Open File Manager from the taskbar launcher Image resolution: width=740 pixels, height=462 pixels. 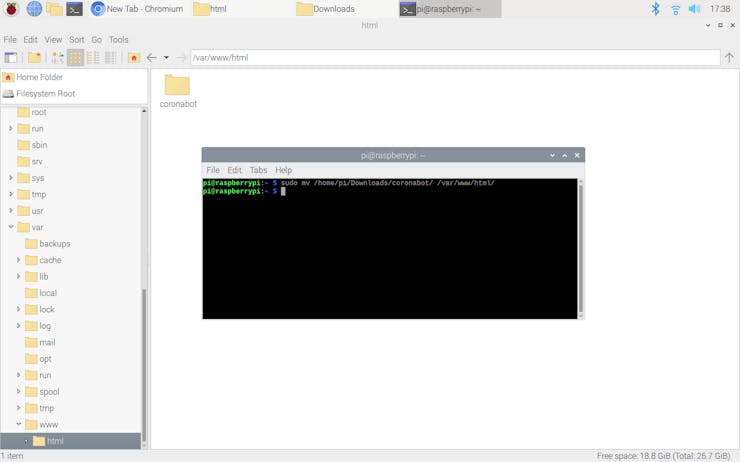(x=54, y=8)
